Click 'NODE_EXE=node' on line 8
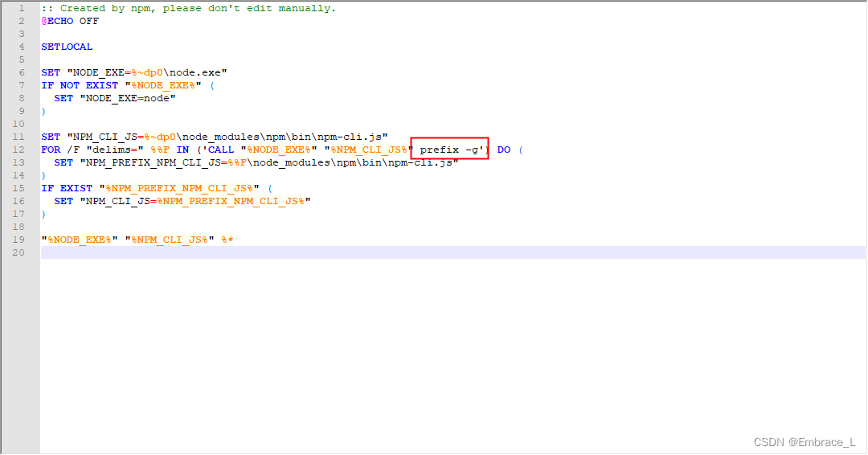The width and height of the screenshot is (868, 455). click(x=128, y=98)
